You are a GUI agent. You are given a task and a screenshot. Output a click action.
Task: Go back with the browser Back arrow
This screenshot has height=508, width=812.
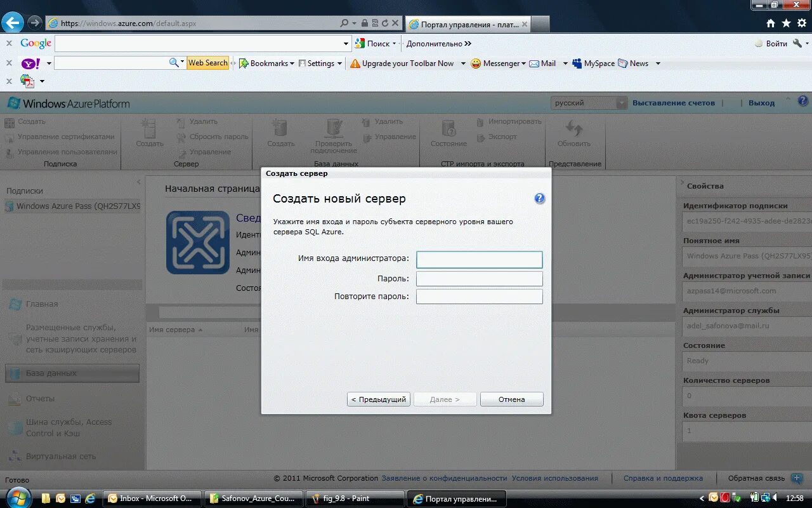pyautogui.click(x=13, y=23)
